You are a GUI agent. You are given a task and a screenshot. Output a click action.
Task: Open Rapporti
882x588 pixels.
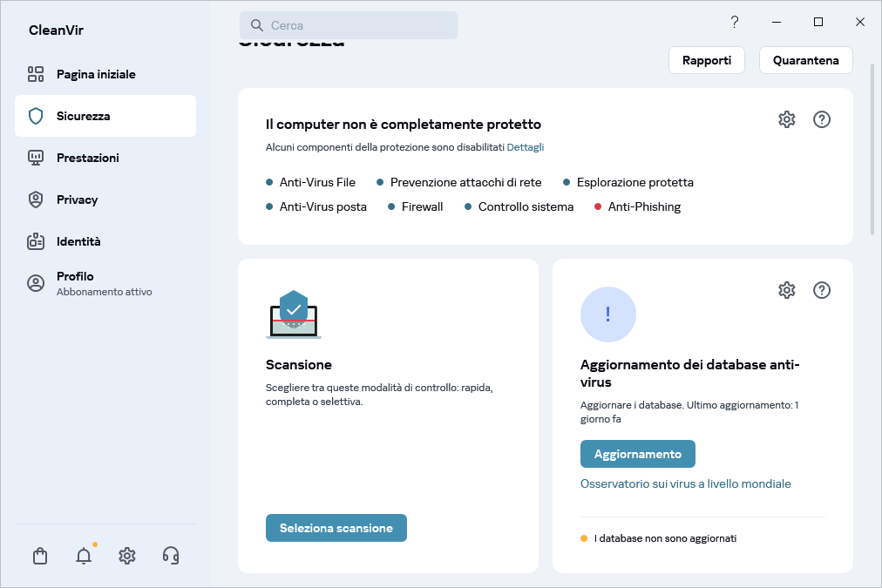[707, 60]
